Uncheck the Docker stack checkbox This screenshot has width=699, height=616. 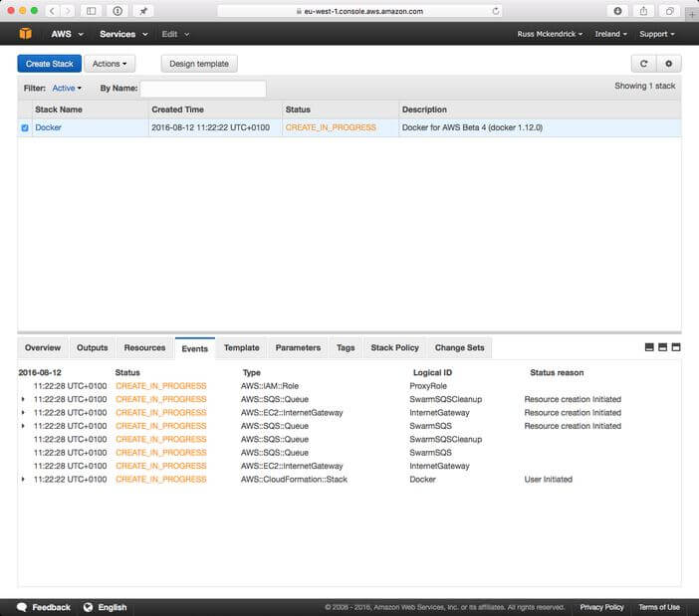pos(25,128)
